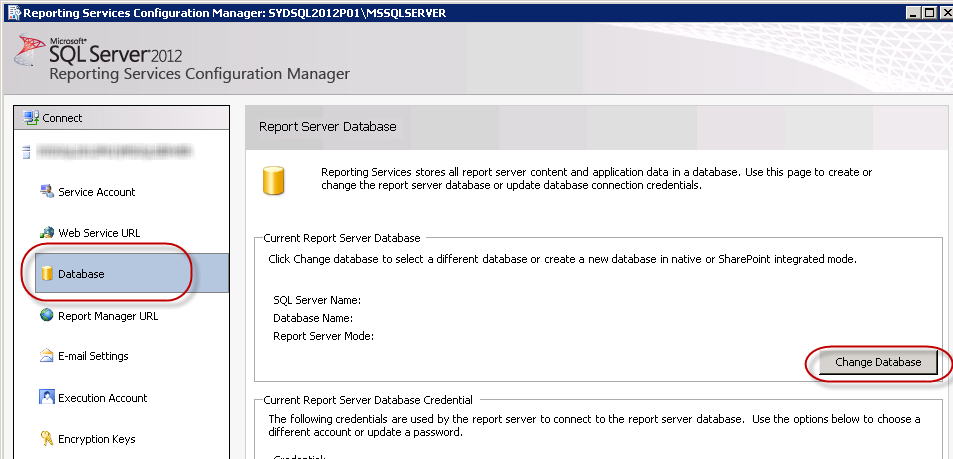Click the Report Manager URL globe icon

[x=47, y=315]
